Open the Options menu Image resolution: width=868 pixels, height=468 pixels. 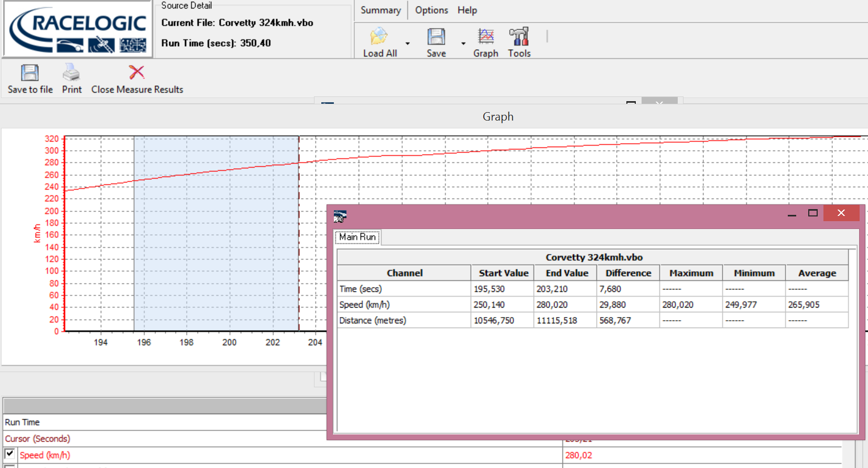pyautogui.click(x=431, y=10)
